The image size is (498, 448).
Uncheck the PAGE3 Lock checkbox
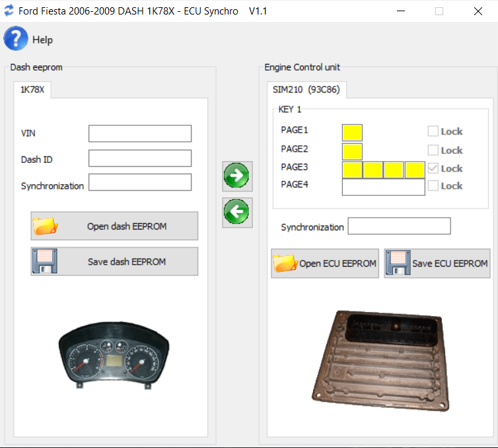click(x=433, y=168)
